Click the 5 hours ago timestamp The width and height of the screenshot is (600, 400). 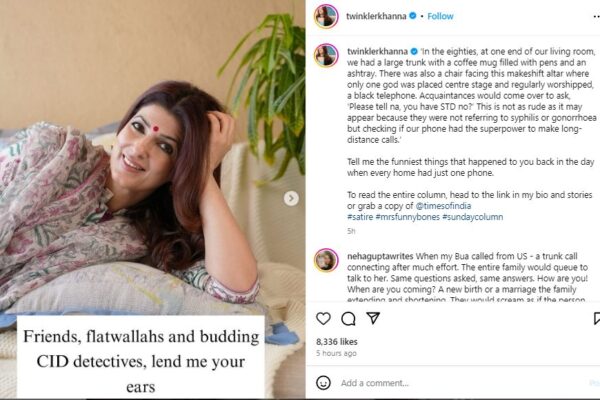tap(336, 353)
